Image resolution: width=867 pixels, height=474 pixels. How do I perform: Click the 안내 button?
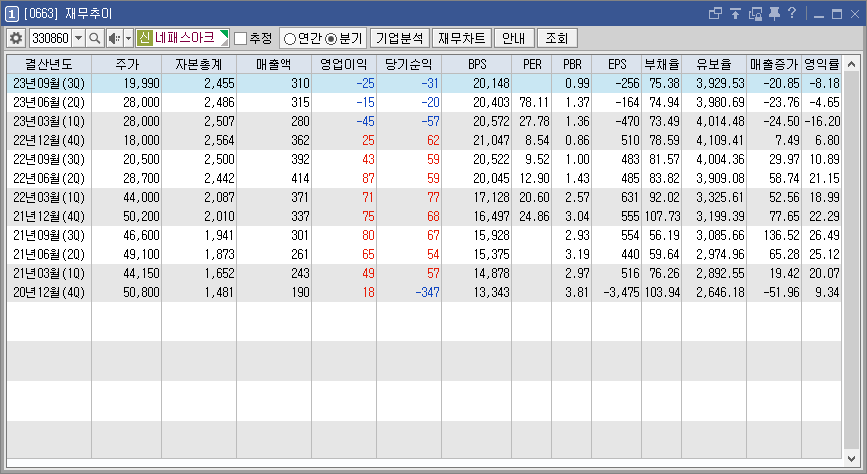click(514, 38)
